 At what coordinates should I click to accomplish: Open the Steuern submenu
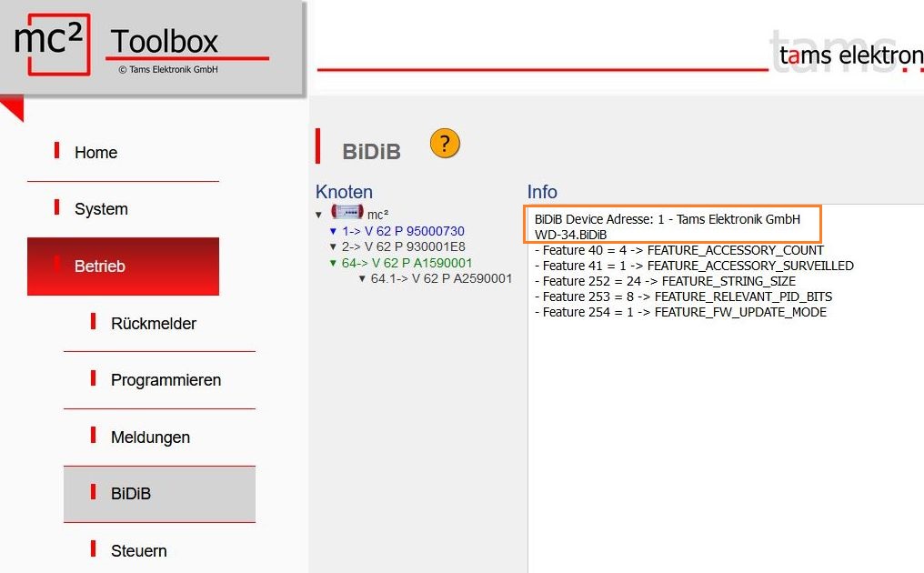click(x=138, y=551)
